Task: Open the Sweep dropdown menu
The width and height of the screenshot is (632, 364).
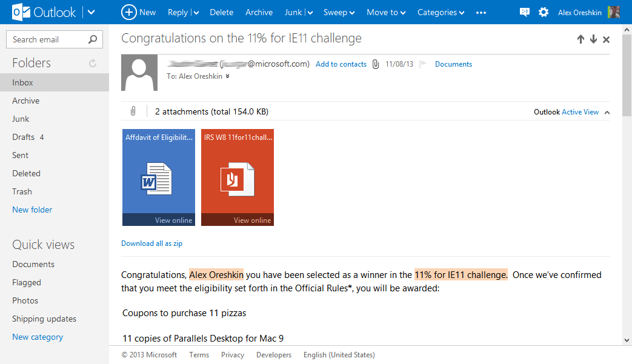Action: tap(339, 13)
